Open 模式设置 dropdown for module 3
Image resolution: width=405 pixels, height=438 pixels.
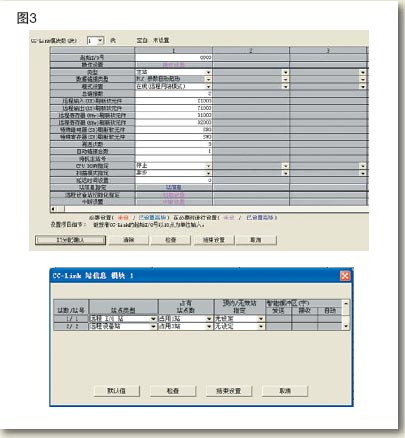coord(363,86)
